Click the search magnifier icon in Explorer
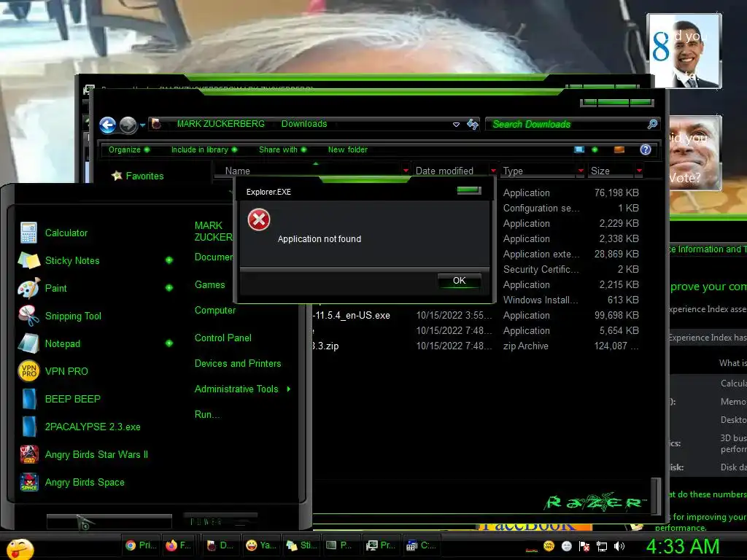 pyautogui.click(x=652, y=124)
